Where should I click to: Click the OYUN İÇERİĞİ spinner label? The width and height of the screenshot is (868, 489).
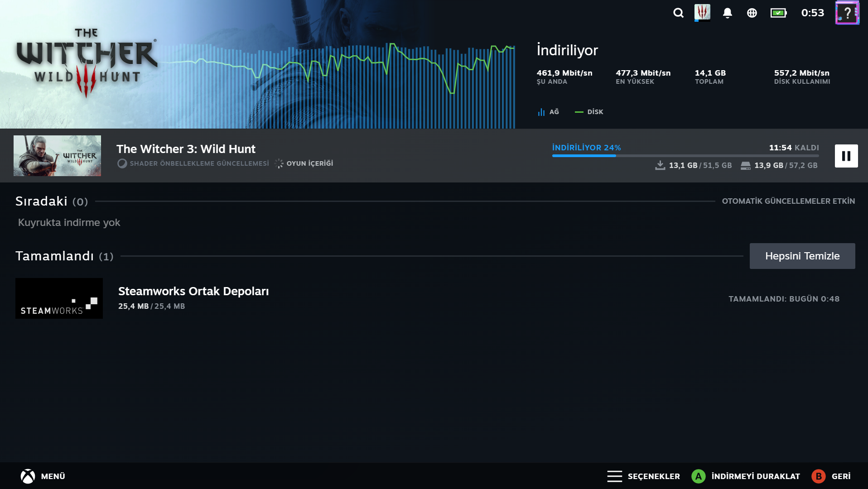coord(304,163)
